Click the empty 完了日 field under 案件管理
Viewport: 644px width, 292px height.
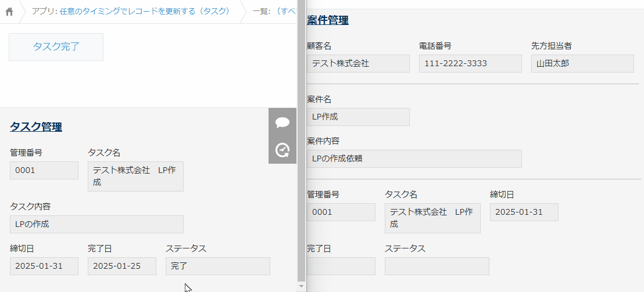tap(341, 266)
